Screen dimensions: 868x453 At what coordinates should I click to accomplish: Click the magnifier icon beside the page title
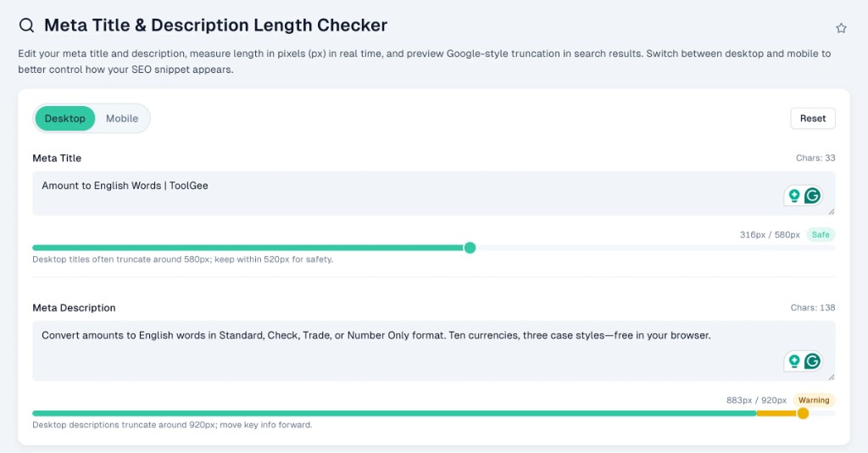pyautogui.click(x=26, y=25)
